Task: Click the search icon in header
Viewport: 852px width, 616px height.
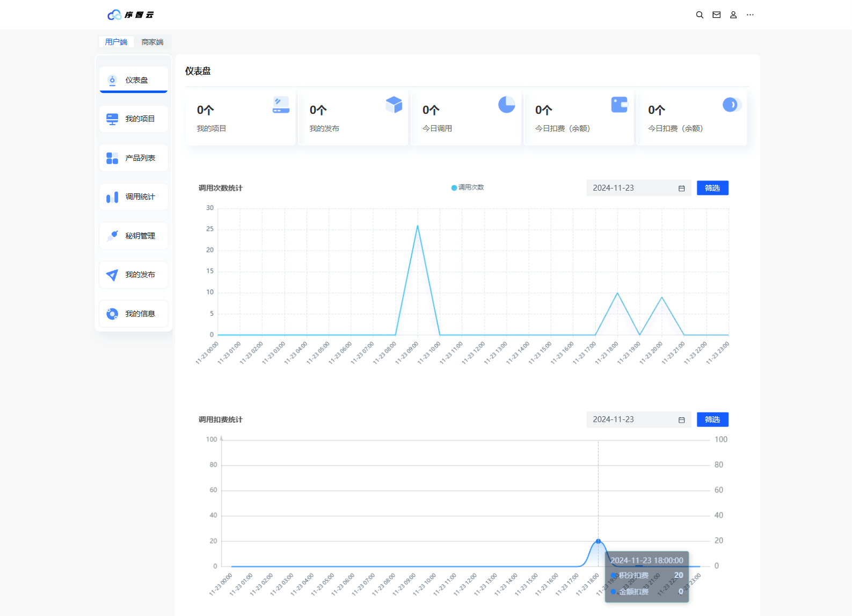Action: tap(700, 15)
